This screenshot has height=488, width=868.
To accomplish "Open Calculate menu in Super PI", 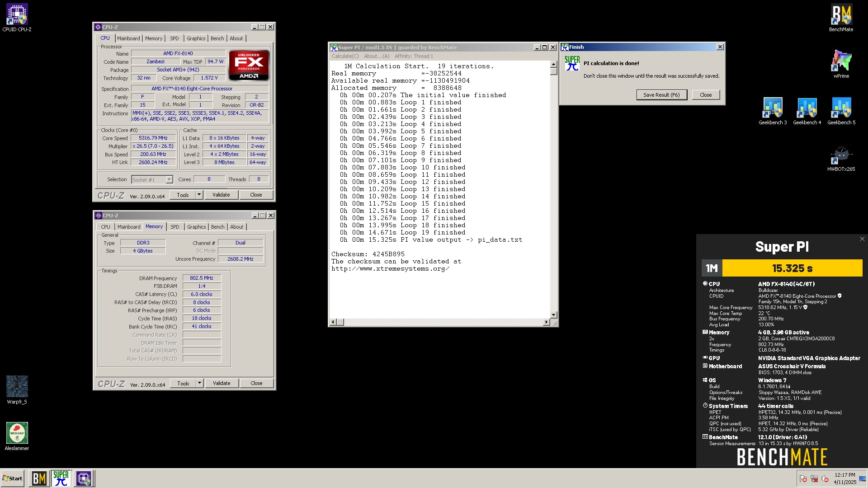I will pos(345,56).
